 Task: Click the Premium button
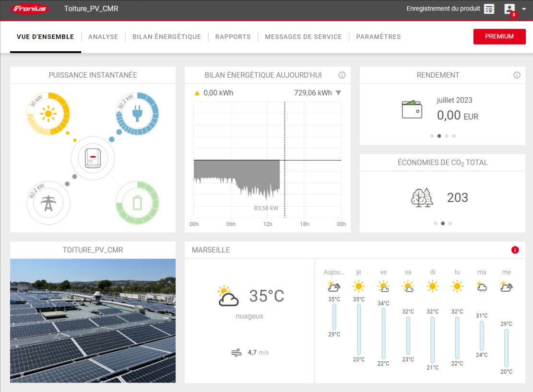pos(499,37)
